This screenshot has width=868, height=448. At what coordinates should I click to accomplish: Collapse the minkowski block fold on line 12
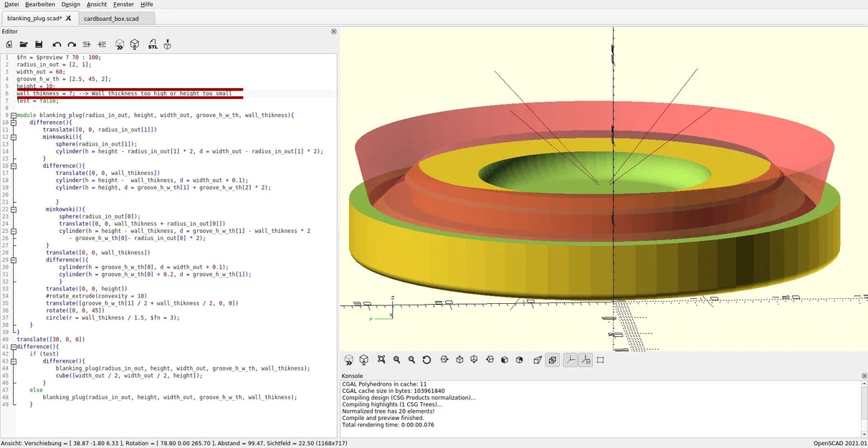(x=13, y=137)
